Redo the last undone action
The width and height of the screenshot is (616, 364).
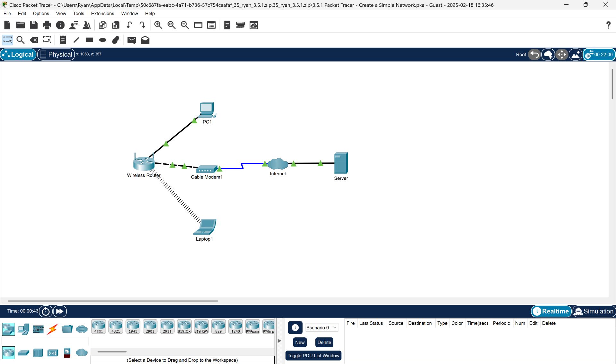tap(142, 25)
